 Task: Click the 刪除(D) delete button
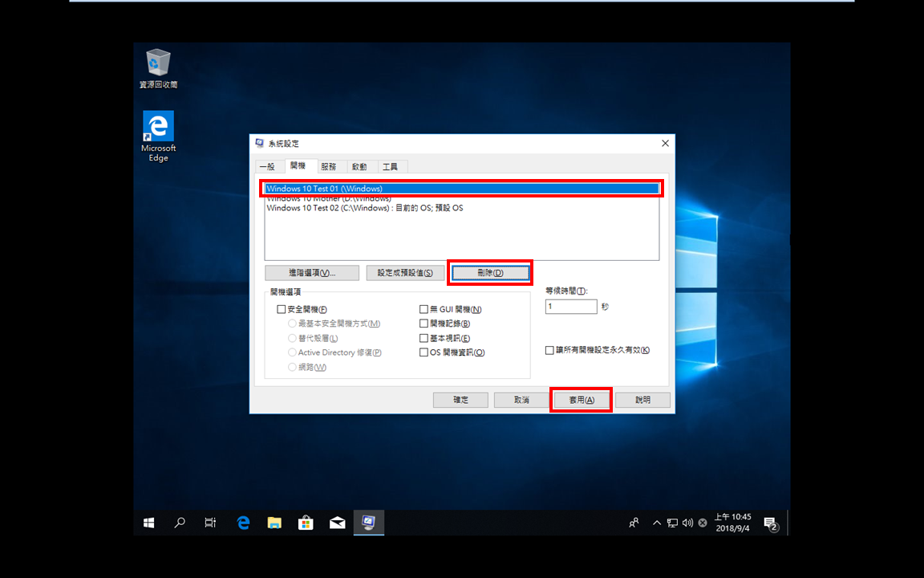pos(490,273)
